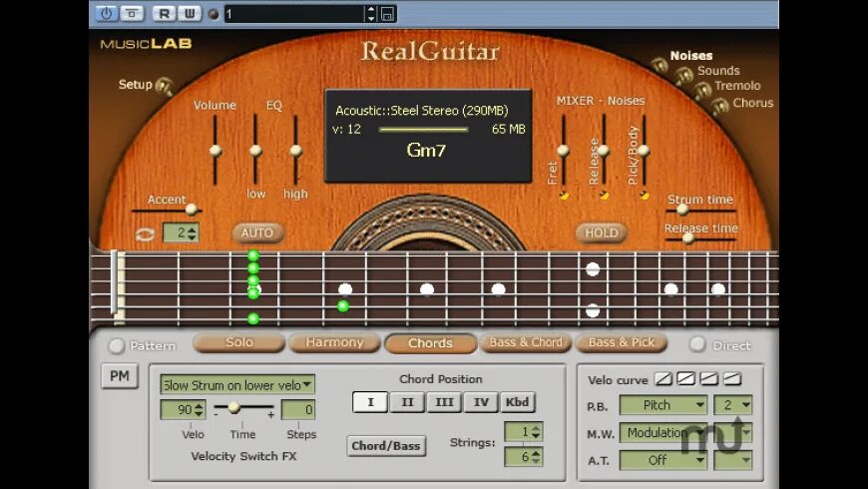The width and height of the screenshot is (868, 489).
Task: Click the Strum time slider handle
Action: click(682, 210)
